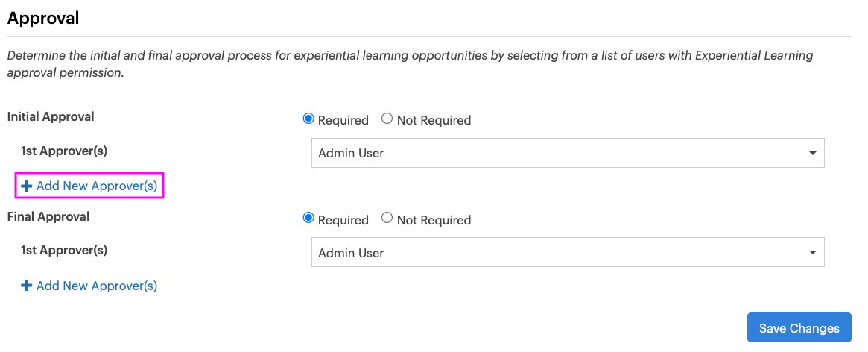Image resolution: width=868 pixels, height=352 pixels.
Task: Open the Final Approval 1st Approver dropdown
Action: tap(567, 253)
